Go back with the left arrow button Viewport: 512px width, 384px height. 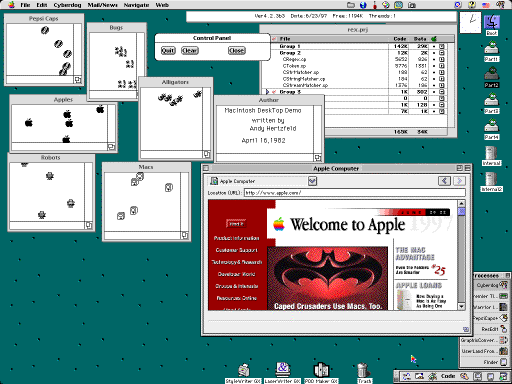coord(444,181)
